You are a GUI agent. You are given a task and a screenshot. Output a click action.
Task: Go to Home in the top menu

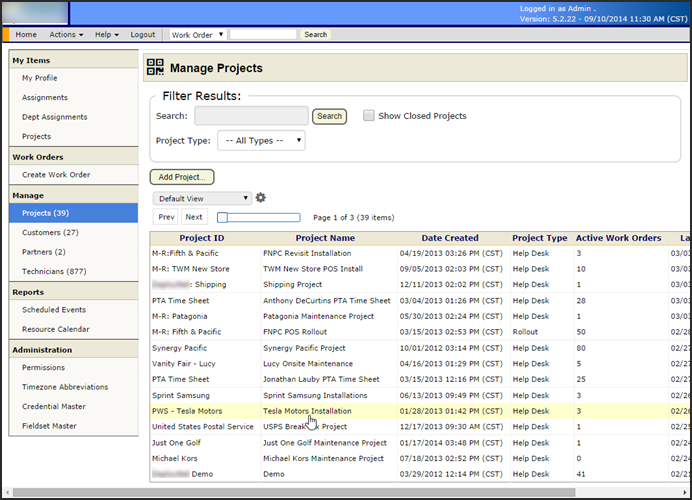coord(26,34)
